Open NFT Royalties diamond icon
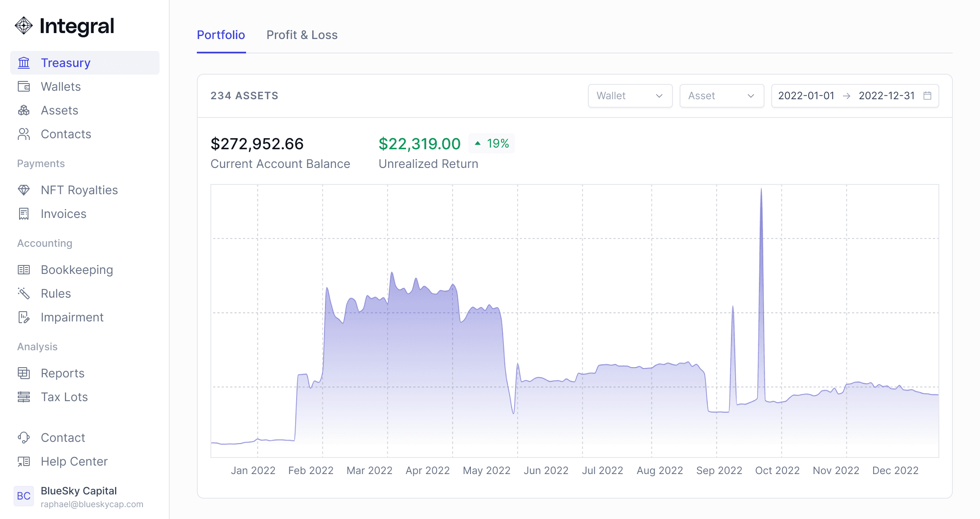The height and width of the screenshot is (519, 980). (24, 190)
